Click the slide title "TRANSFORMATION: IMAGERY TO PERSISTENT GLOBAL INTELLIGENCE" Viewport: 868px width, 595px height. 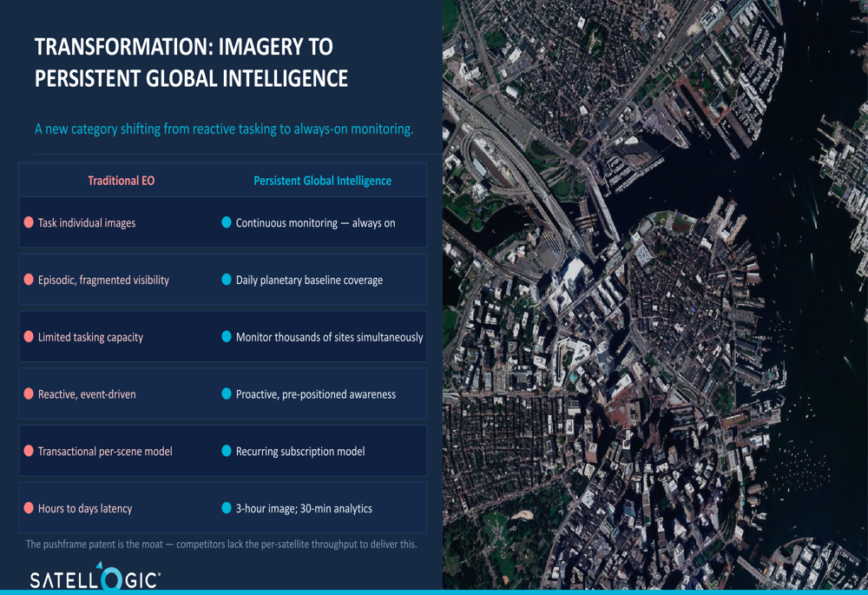pos(191,63)
